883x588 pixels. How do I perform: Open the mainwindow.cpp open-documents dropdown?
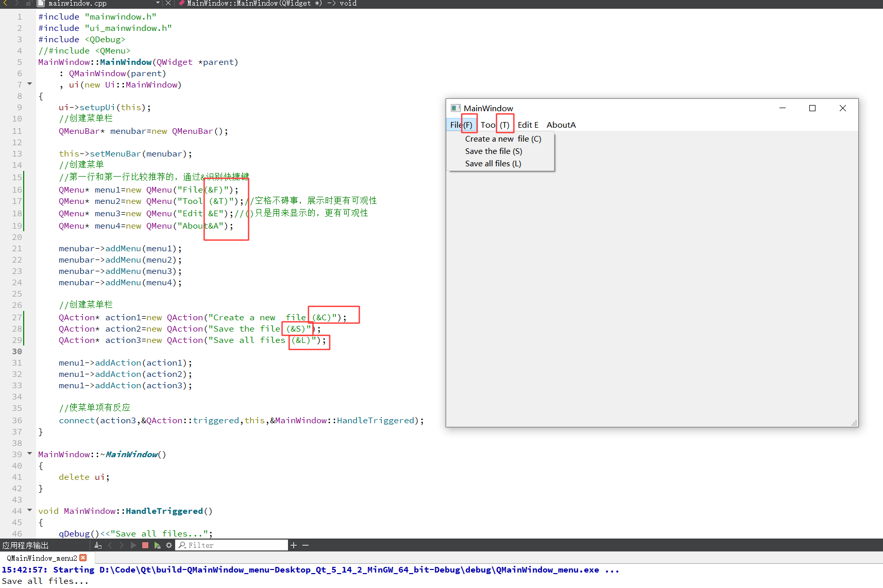point(158,3)
